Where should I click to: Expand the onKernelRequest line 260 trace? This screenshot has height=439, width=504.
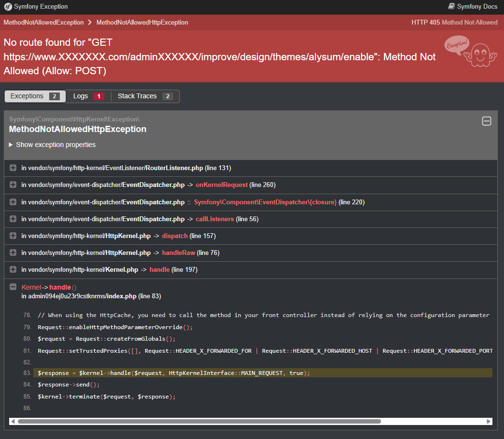click(x=13, y=185)
